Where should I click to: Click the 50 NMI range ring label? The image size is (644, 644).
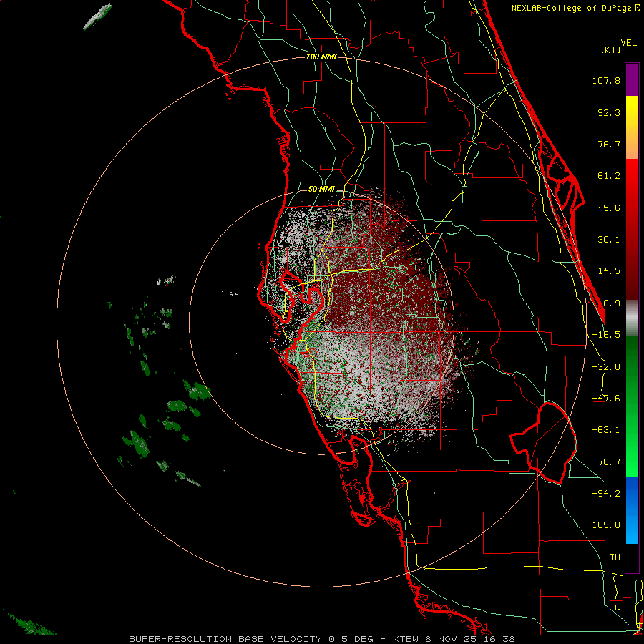tap(321, 190)
